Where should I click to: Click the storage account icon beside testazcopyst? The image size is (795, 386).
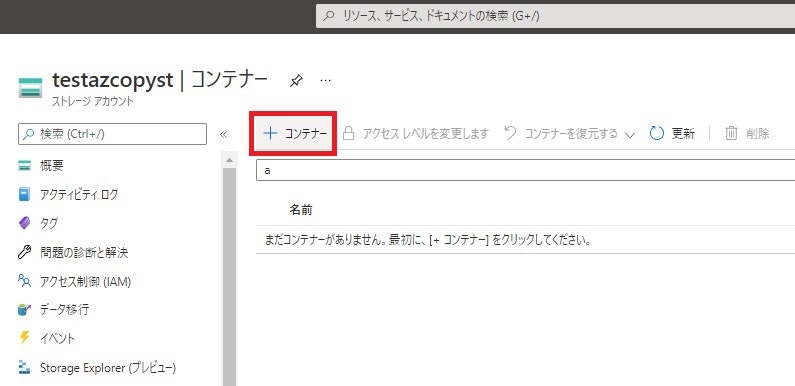(30, 87)
